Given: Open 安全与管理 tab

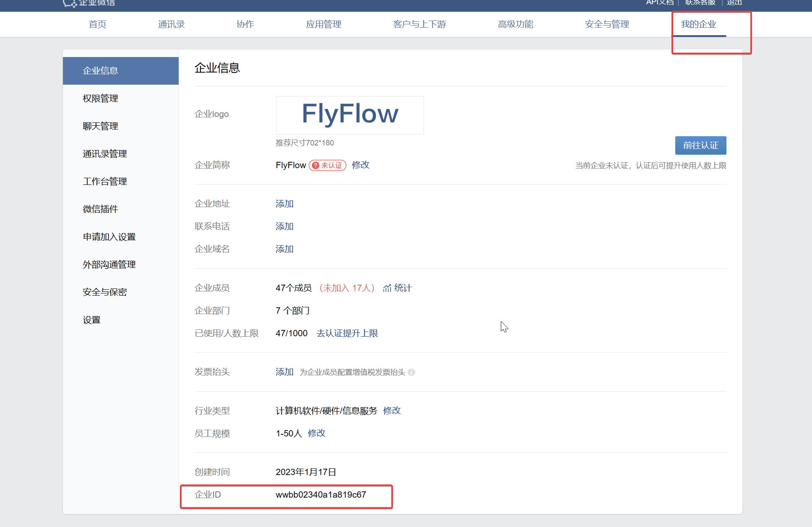Looking at the screenshot, I should [x=607, y=24].
